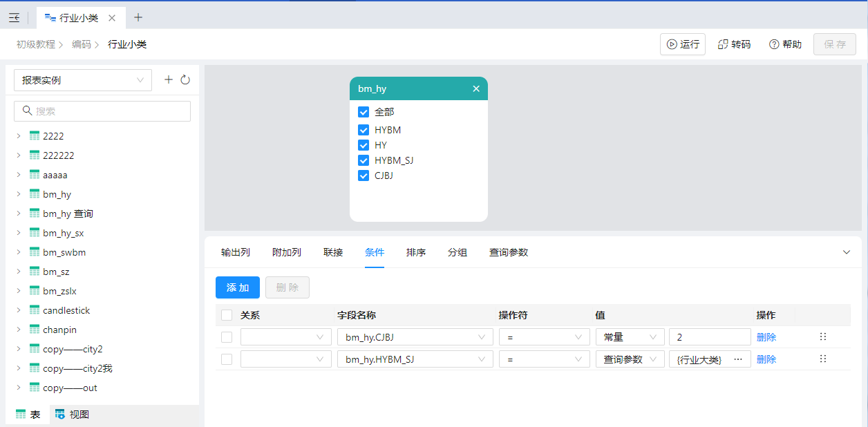Click the 添加 button

tap(237, 287)
